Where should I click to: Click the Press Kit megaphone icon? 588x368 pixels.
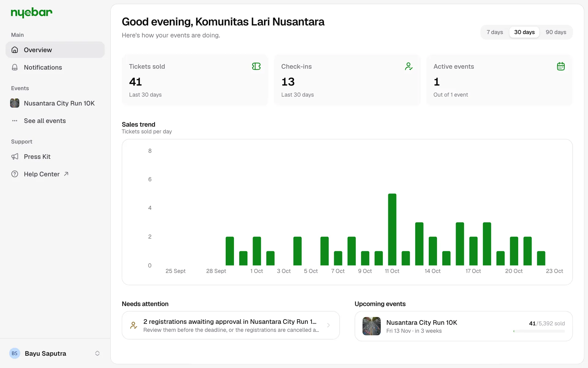pos(15,156)
